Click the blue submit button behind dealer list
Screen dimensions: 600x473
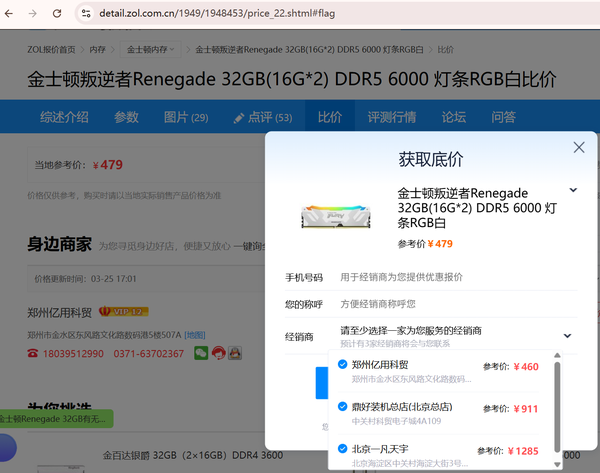click(x=322, y=383)
